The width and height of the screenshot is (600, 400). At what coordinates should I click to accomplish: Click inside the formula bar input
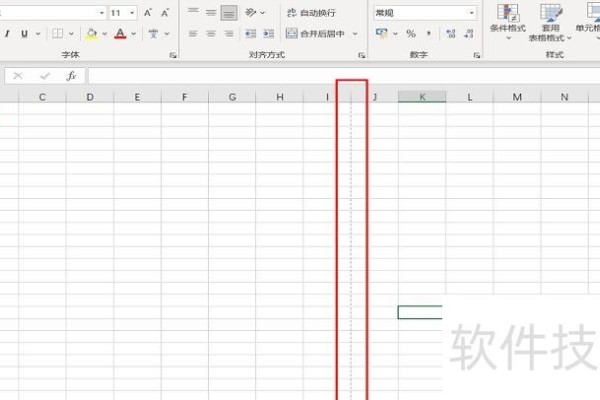tap(344, 76)
